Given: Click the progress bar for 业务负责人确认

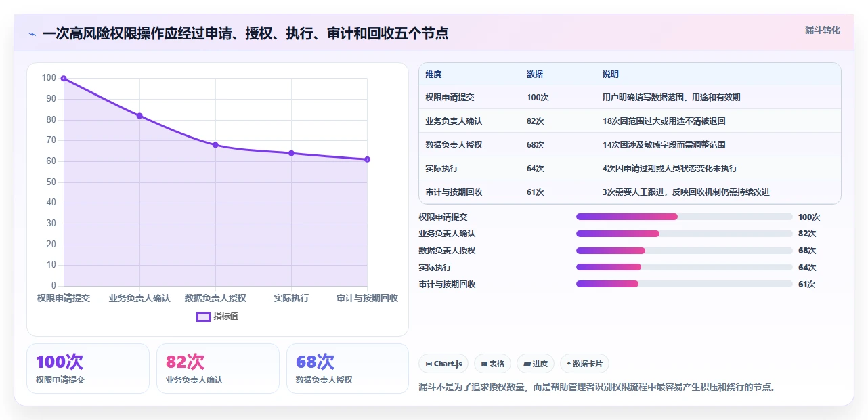Looking at the screenshot, I should [x=684, y=234].
